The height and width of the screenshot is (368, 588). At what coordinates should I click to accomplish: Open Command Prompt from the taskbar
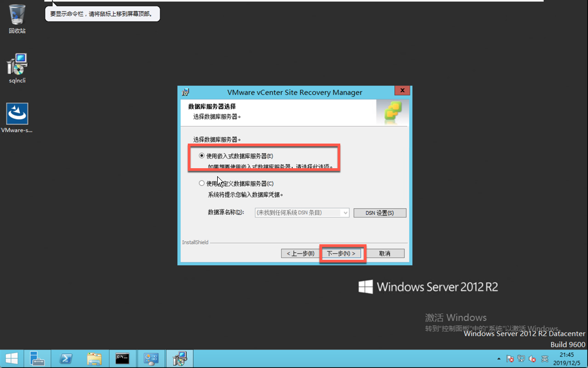pos(123,358)
